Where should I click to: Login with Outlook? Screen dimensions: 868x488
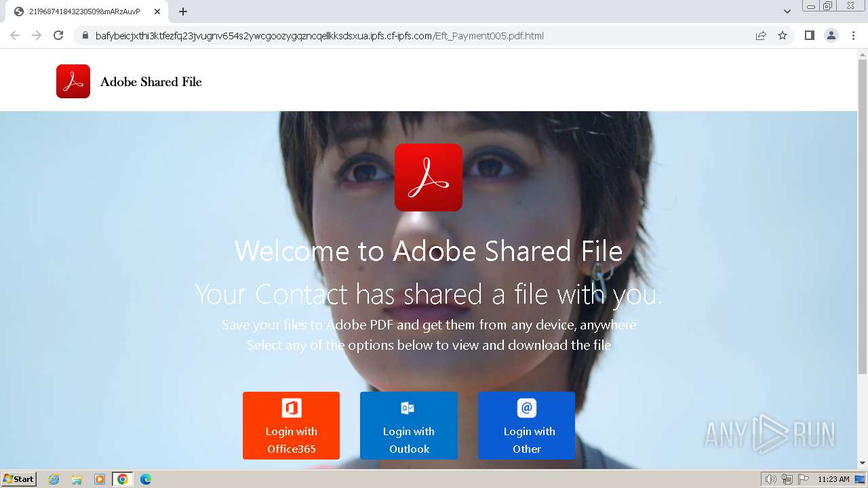tap(409, 426)
